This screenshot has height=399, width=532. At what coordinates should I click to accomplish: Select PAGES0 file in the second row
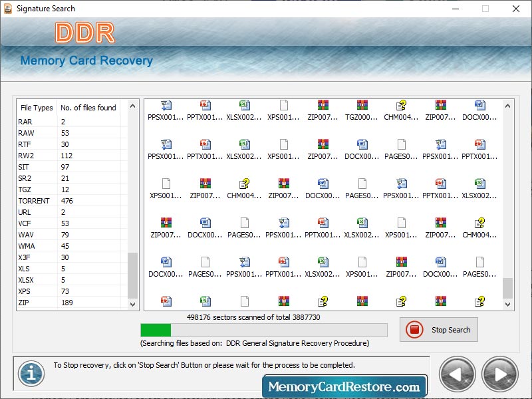point(401,150)
